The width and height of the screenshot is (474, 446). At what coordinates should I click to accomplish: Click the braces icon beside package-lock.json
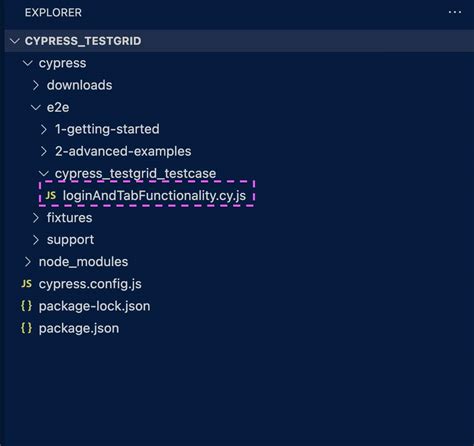pyautogui.click(x=27, y=306)
